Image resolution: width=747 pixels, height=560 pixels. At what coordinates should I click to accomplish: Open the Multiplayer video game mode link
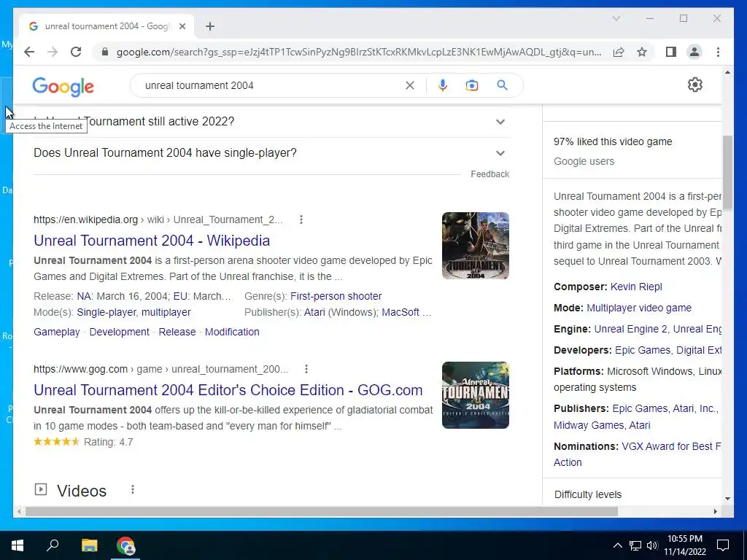coord(639,308)
